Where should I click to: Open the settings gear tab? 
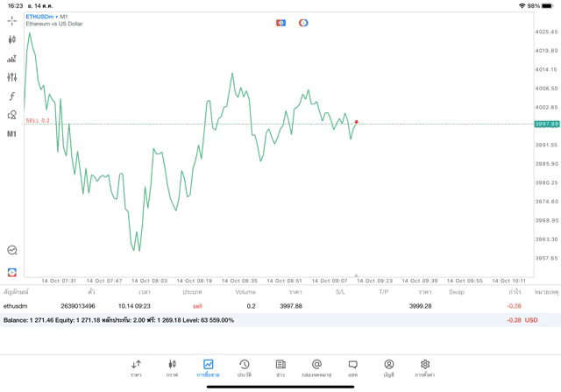tap(424, 368)
